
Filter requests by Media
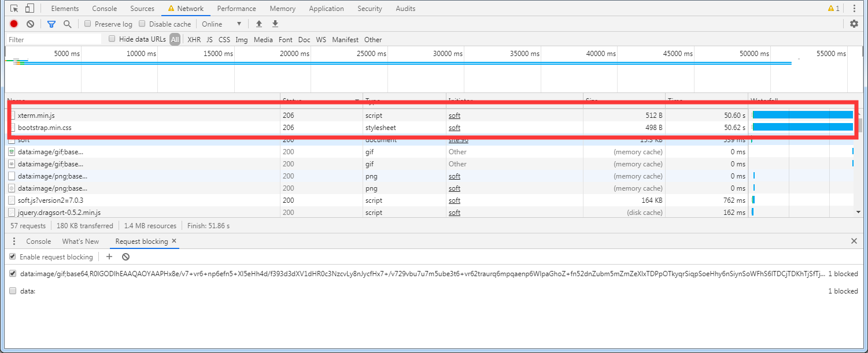[263, 39]
